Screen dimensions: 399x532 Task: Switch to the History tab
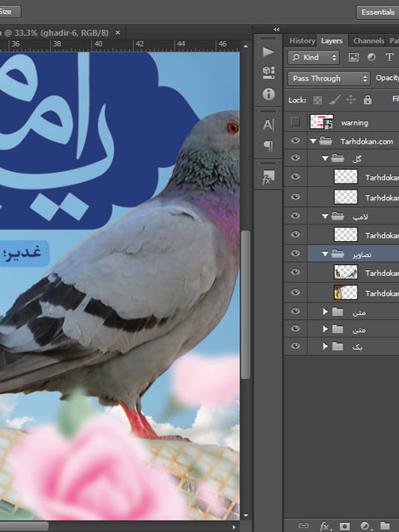click(302, 41)
